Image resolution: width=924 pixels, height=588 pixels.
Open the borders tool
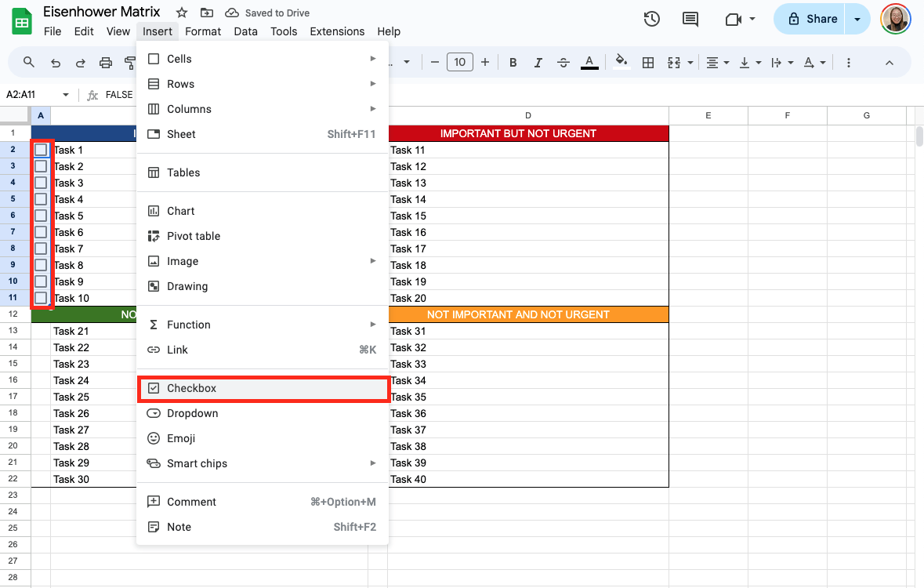(x=648, y=63)
